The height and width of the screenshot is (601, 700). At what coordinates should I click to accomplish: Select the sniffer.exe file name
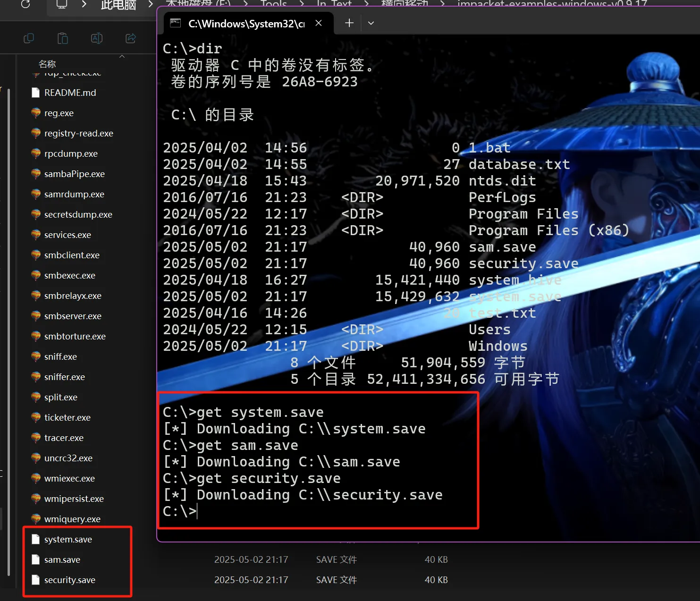[65, 377]
